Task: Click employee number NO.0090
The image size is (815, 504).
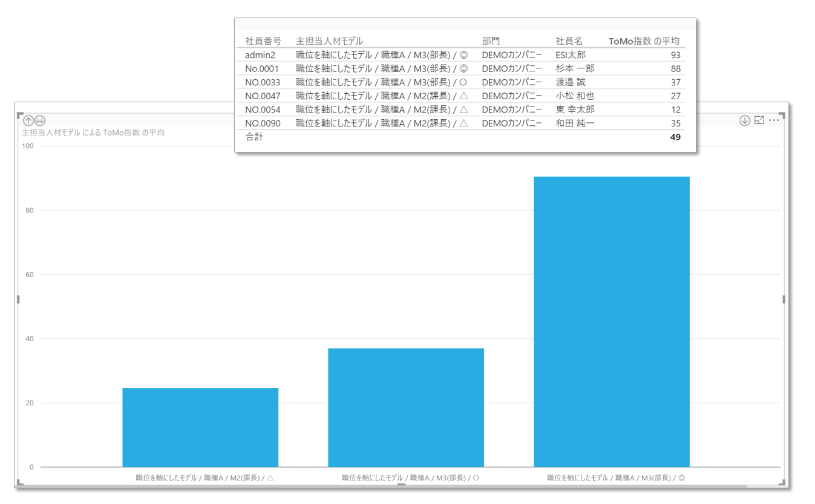Action: point(263,123)
